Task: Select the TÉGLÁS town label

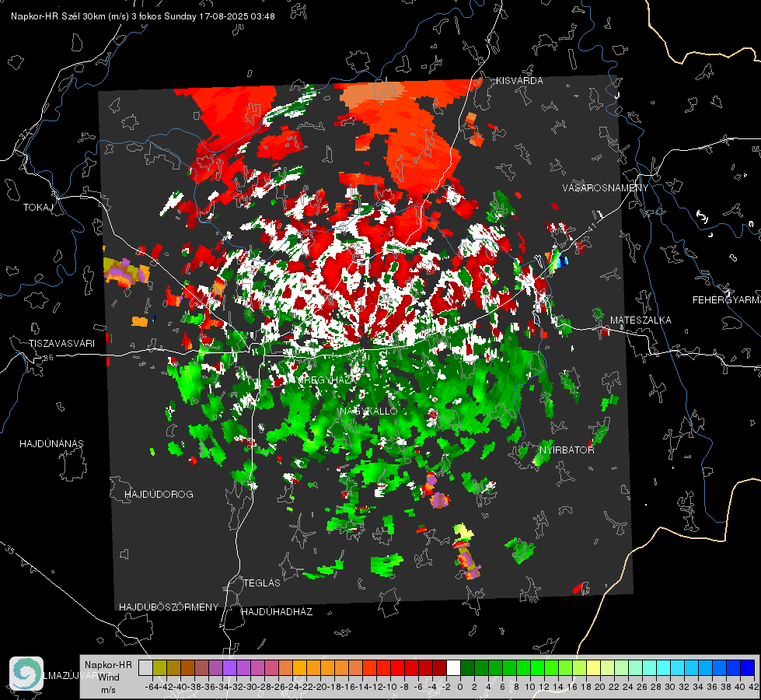Action: pyautogui.click(x=262, y=583)
